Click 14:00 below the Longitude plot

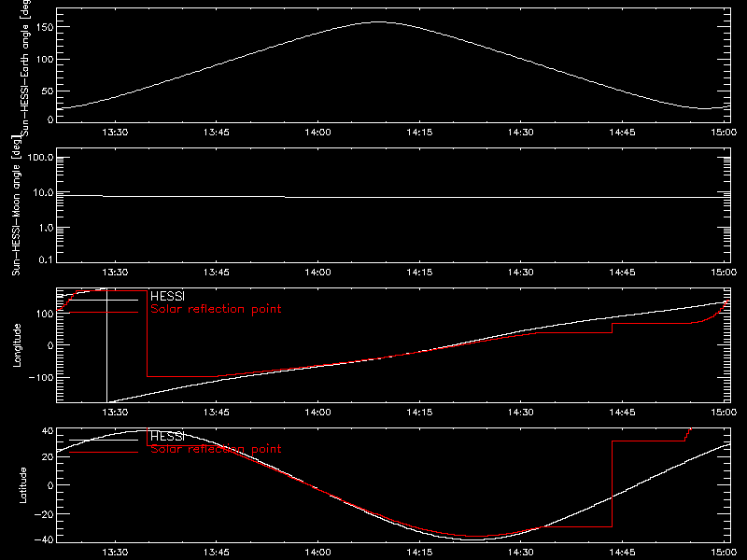[317, 412]
